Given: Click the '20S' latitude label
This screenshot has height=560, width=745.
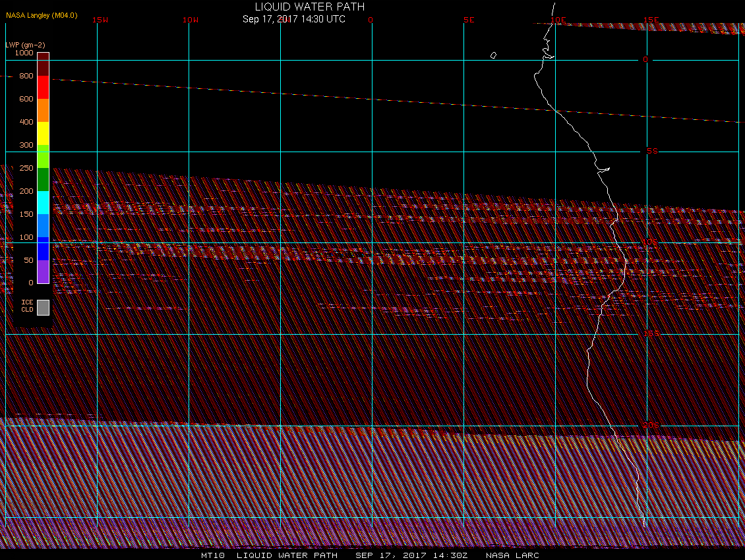Looking at the screenshot, I should click(651, 425).
